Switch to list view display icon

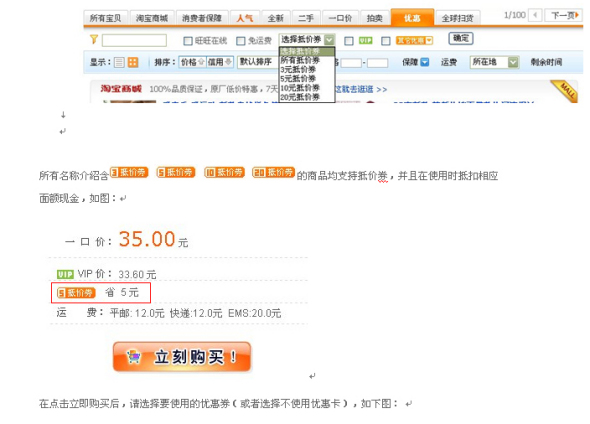[x=119, y=62]
